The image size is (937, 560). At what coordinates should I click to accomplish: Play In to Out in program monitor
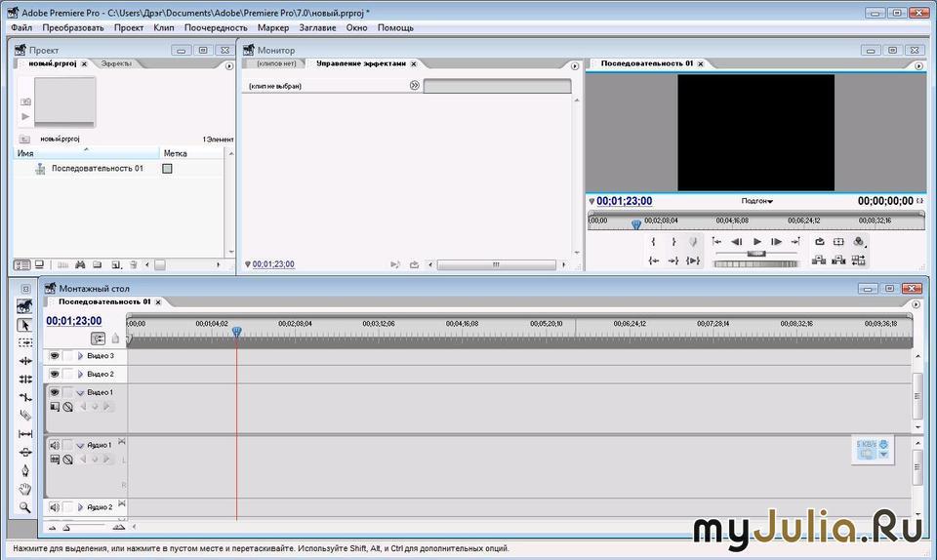coord(693,260)
